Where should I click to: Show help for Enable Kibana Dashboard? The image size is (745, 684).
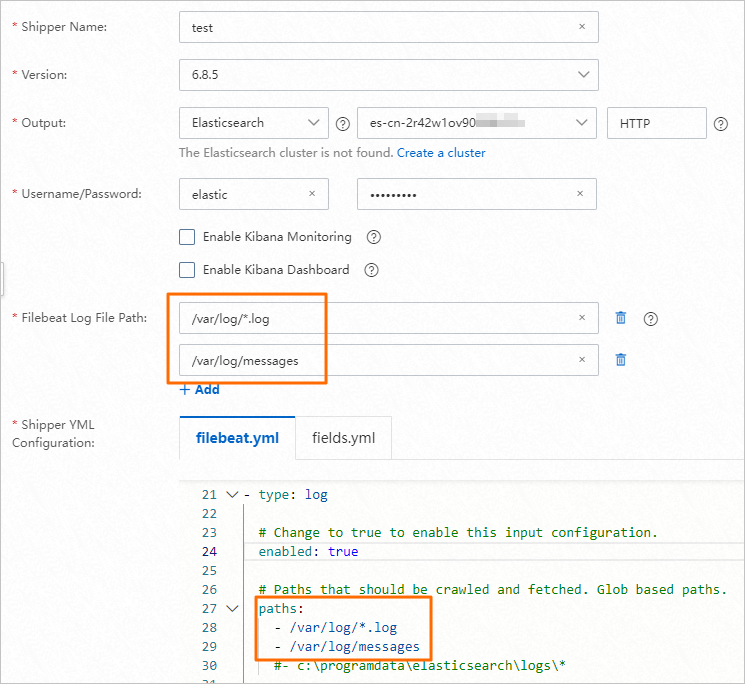371,270
